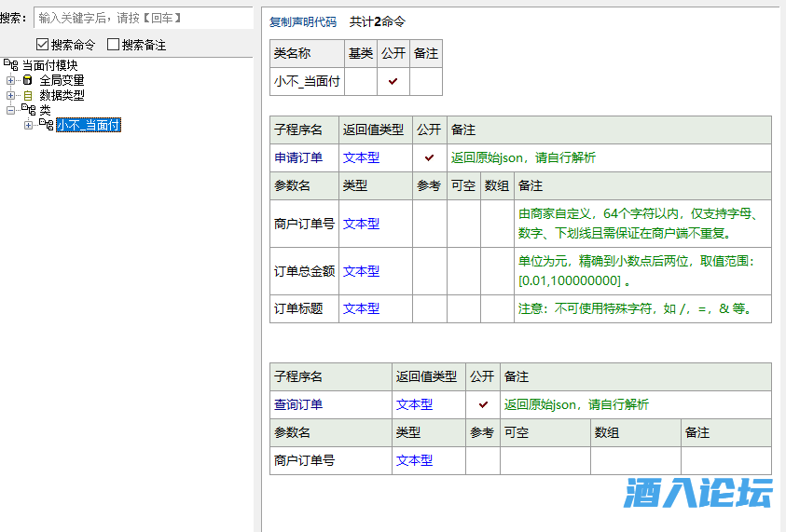
Task: Expand the 小不_当面付 tree node
Action: 28,125
